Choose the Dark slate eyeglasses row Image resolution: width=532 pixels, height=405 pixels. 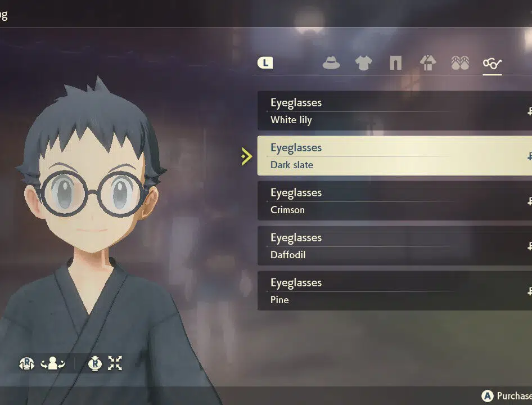click(x=395, y=156)
